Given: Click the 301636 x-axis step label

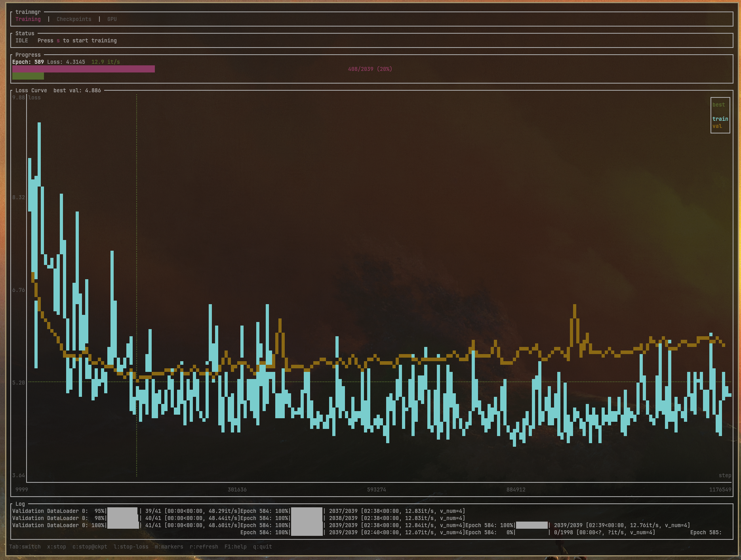Looking at the screenshot, I should click(237, 490).
